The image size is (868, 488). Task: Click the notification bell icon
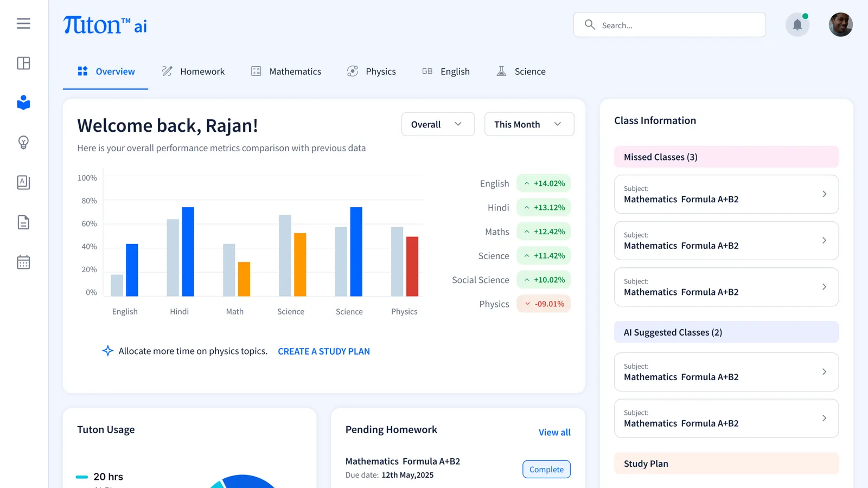click(797, 24)
